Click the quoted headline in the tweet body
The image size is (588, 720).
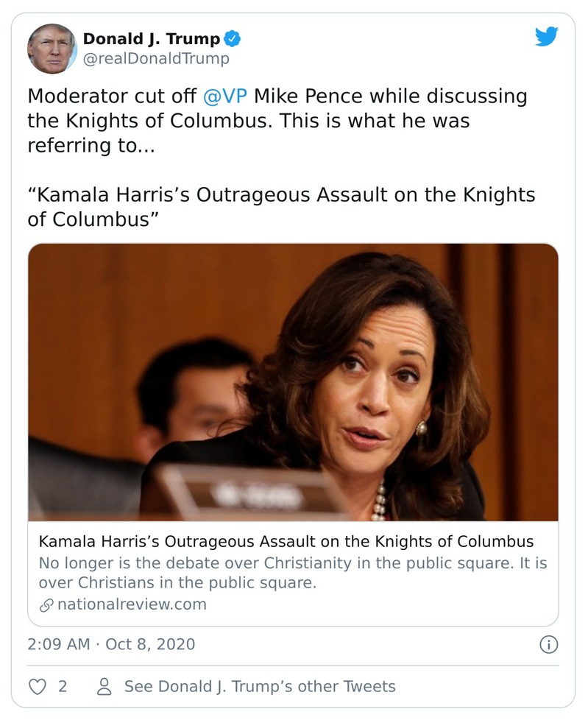click(281, 207)
